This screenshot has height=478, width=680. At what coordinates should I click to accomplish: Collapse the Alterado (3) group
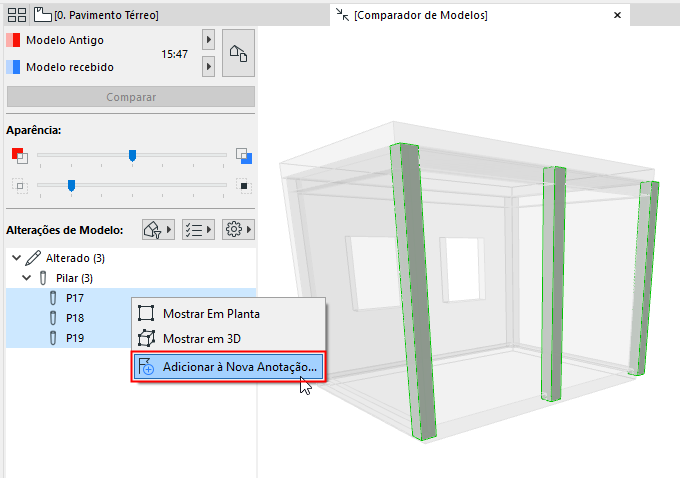point(16,258)
